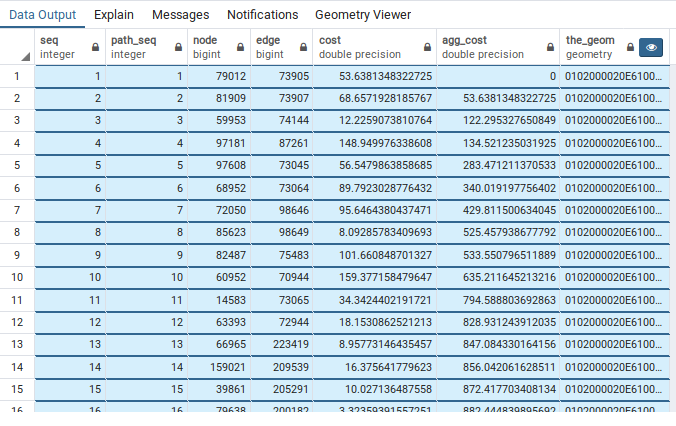Click lock icon in edge column header
This screenshot has width=676, height=426.
coord(303,47)
